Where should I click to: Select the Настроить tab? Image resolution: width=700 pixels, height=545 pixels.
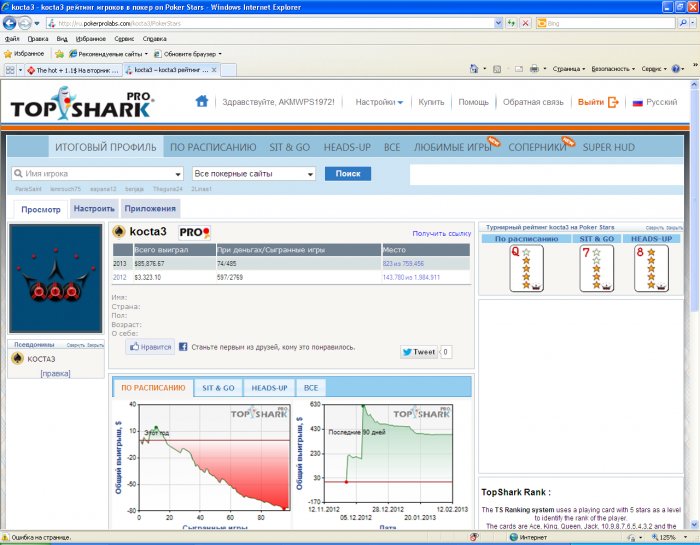(x=94, y=208)
